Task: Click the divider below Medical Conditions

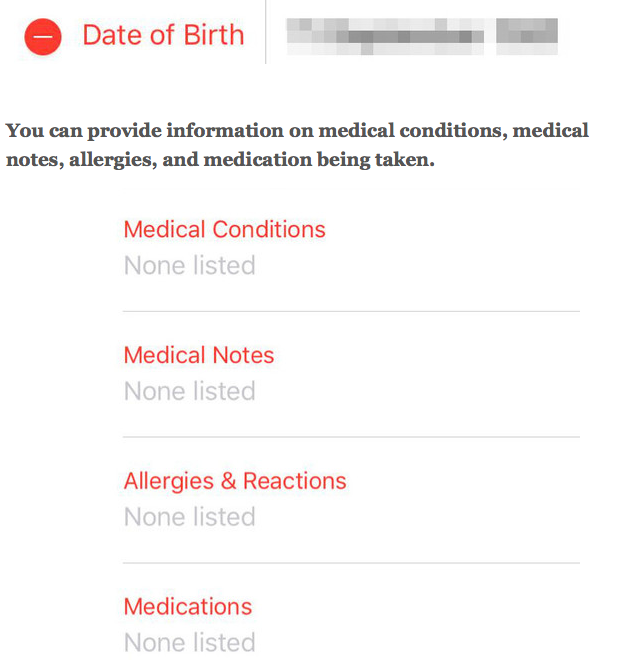Action: [351, 312]
